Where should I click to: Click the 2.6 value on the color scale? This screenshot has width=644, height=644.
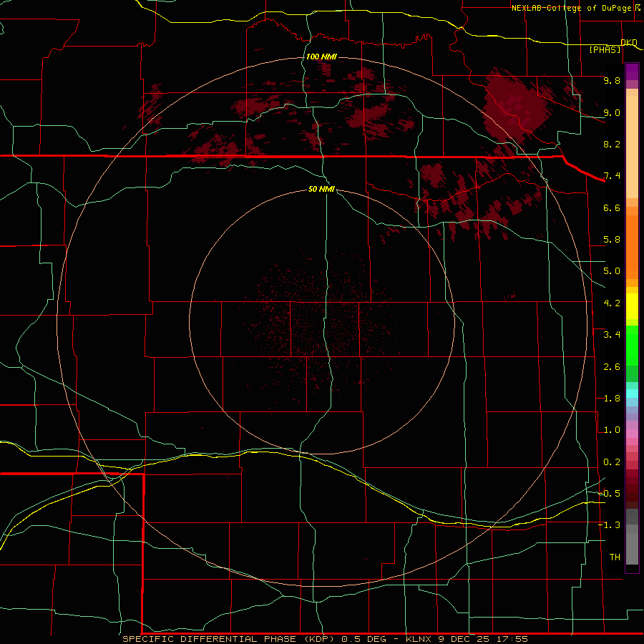[612, 367]
